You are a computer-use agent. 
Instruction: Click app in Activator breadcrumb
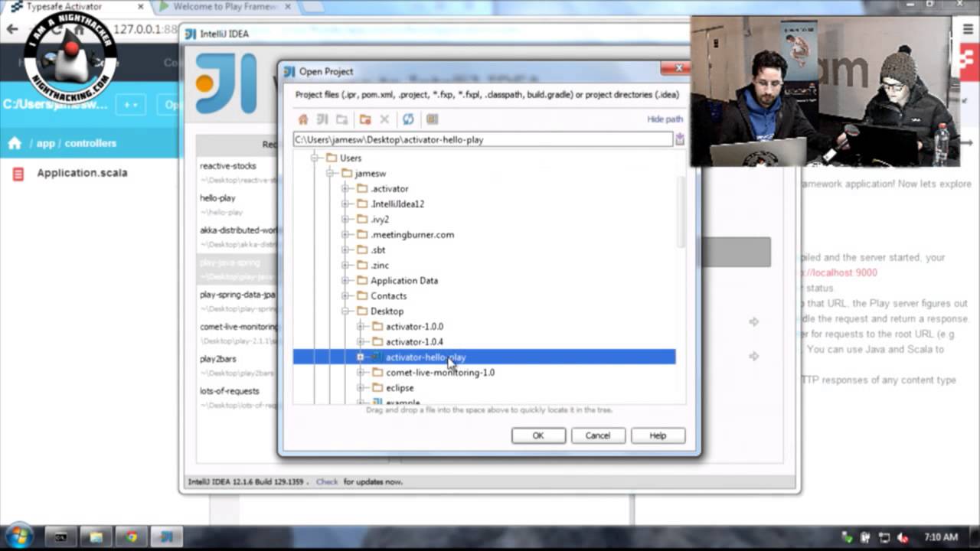tap(46, 143)
